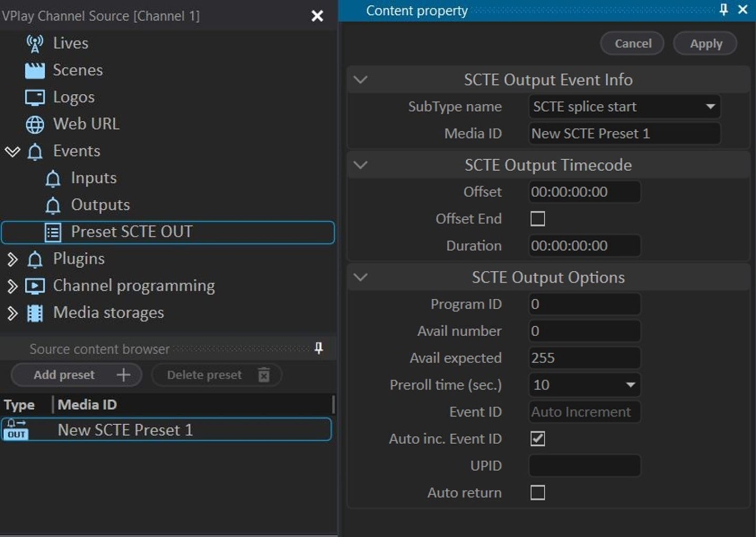Click the trash icon on Delete preset
This screenshot has width=756, height=537.
coord(264,375)
